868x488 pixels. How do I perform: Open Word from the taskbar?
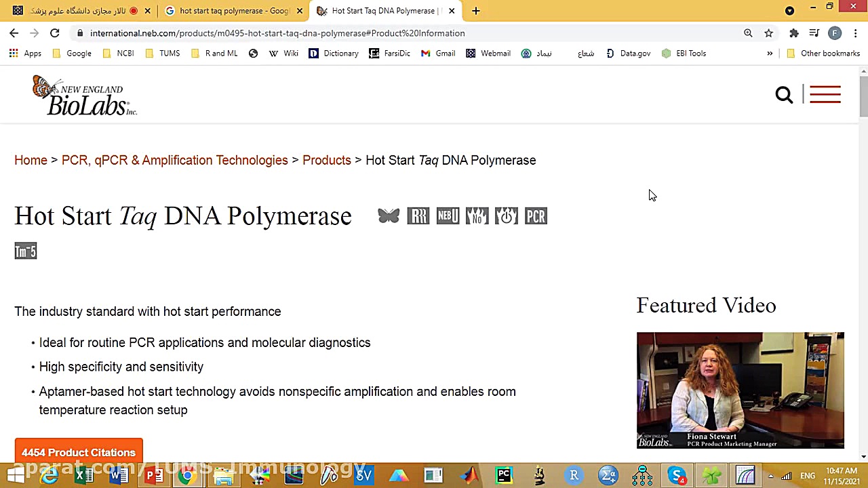(x=119, y=476)
